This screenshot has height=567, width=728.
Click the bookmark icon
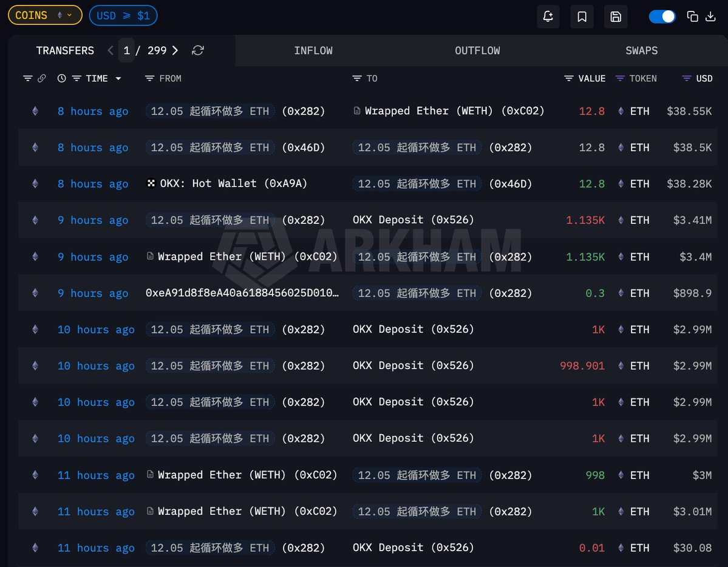[582, 17]
